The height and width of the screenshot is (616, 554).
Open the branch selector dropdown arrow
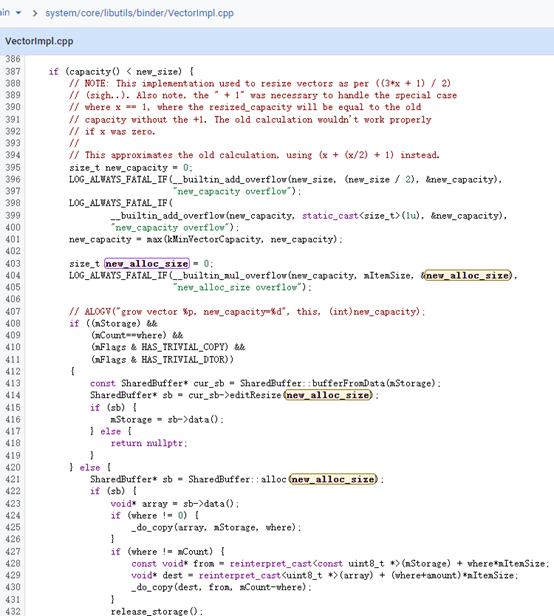18,13
